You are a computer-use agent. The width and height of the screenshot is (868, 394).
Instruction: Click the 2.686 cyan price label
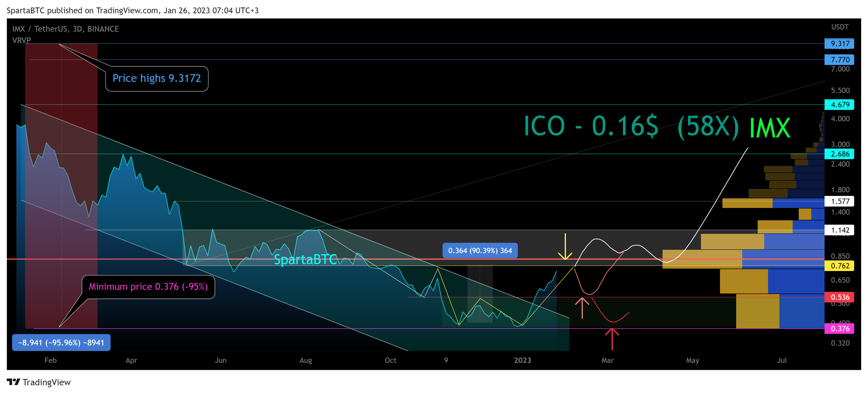[x=839, y=154]
